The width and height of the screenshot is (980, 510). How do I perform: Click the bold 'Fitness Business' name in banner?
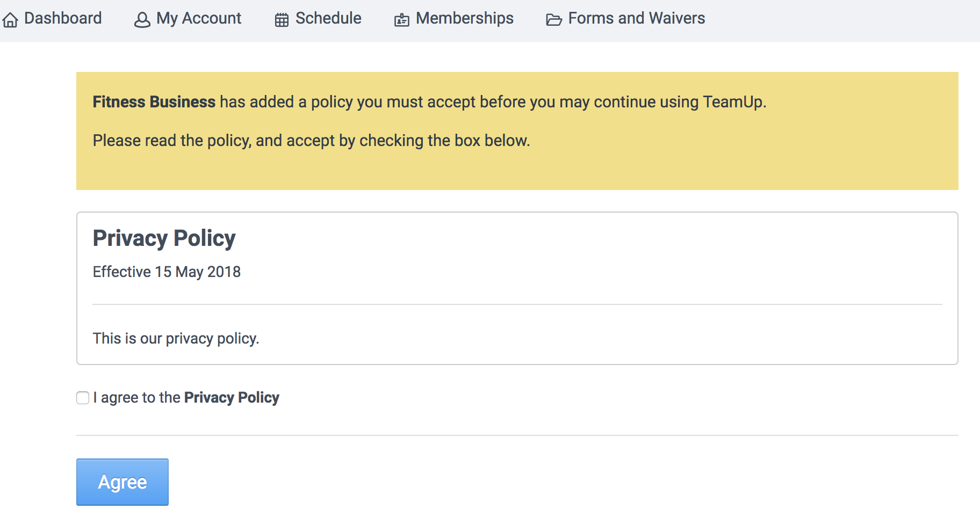(x=154, y=102)
